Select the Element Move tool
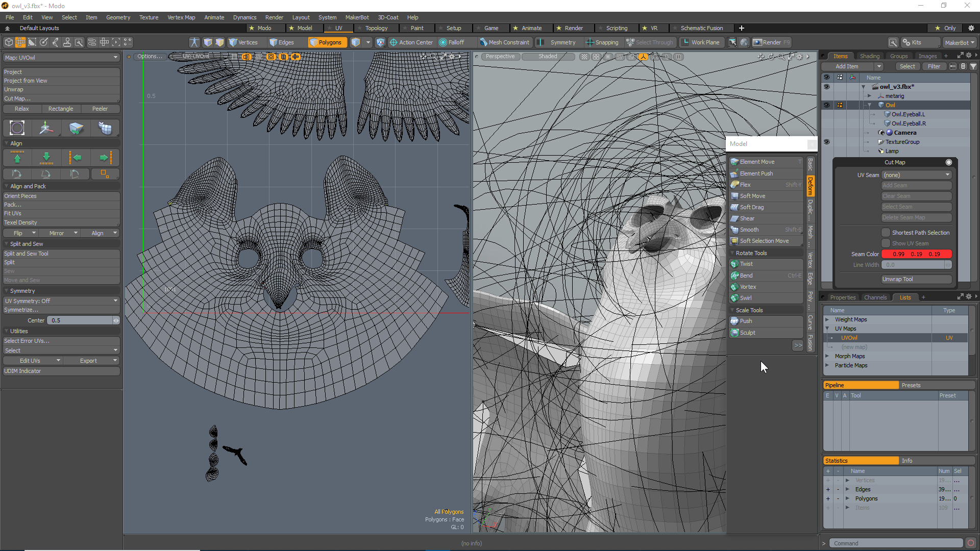Image resolution: width=980 pixels, height=551 pixels. click(766, 162)
